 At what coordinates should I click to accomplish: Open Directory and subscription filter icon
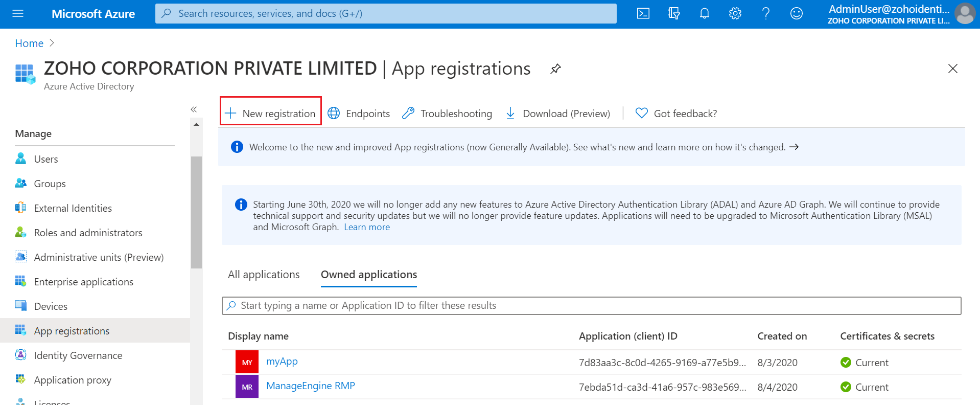coord(674,14)
